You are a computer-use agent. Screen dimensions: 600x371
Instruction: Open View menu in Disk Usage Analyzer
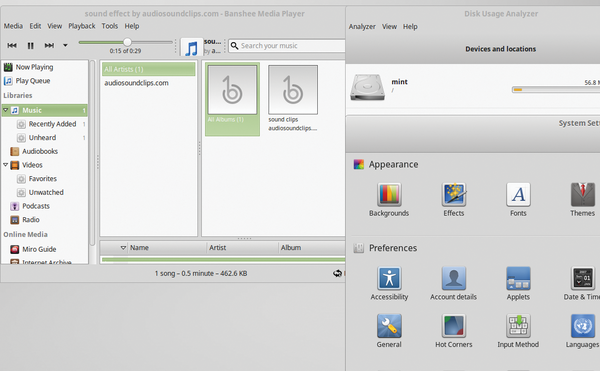click(x=389, y=27)
